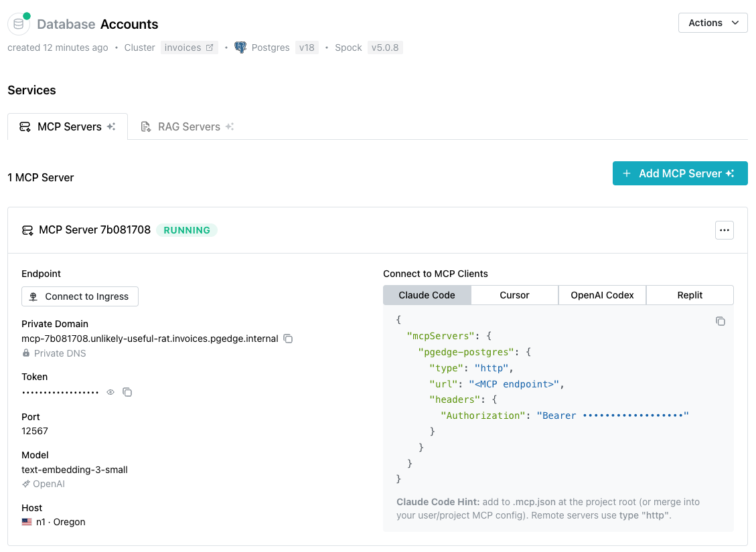Click the RUNNING status badge
Image resolution: width=756 pixels, height=552 pixels.
coord(187,230)
